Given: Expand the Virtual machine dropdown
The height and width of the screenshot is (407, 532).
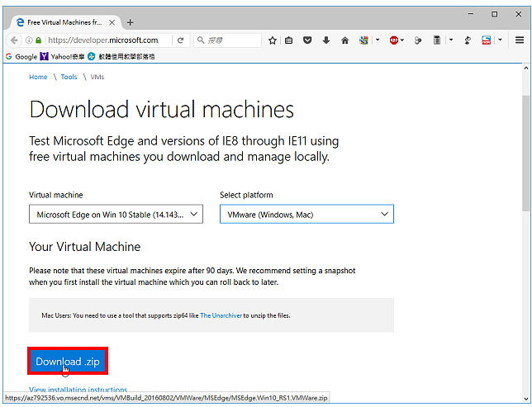Looking at the screenshot, I should point(116,214).
